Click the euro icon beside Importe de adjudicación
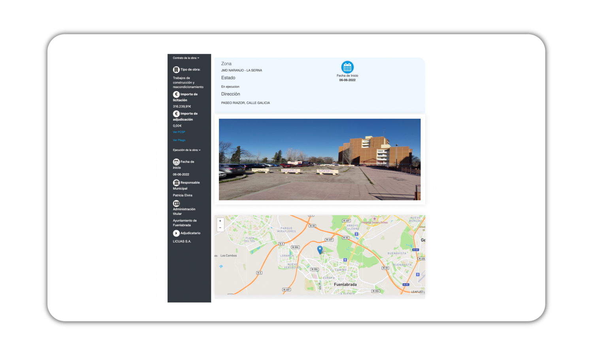 click(176, 114)
